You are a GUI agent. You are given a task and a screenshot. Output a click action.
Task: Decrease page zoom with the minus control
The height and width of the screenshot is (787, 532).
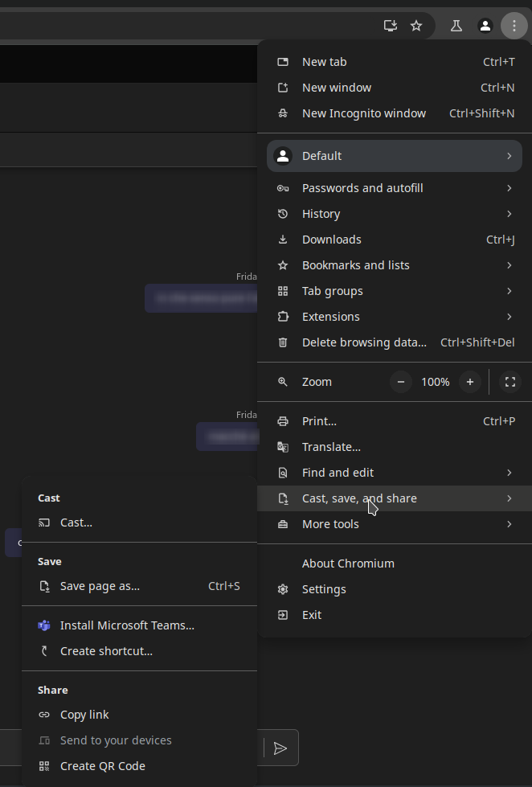click(x=400, y=382)
